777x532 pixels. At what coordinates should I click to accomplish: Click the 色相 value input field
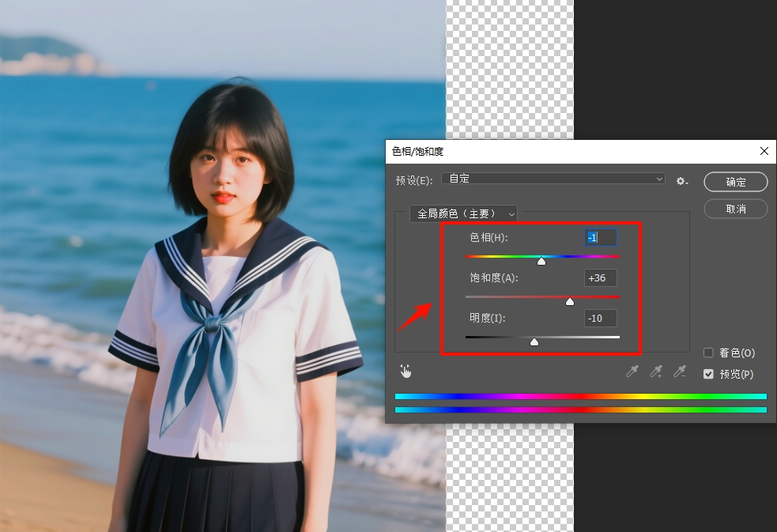click(x=600, y=237)
